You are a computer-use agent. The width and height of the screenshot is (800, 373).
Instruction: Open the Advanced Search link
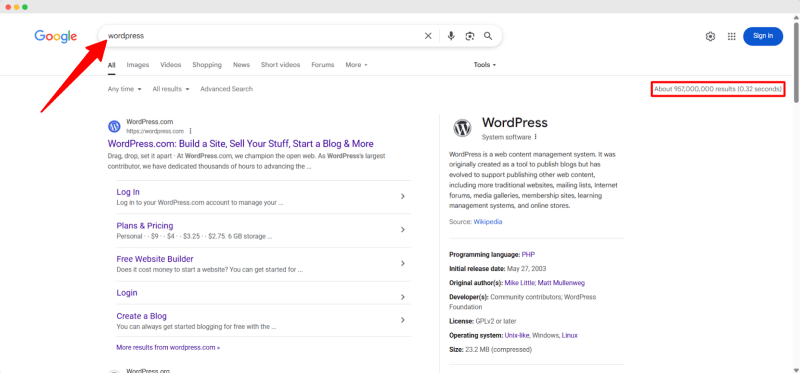click(x=227, y=89)
